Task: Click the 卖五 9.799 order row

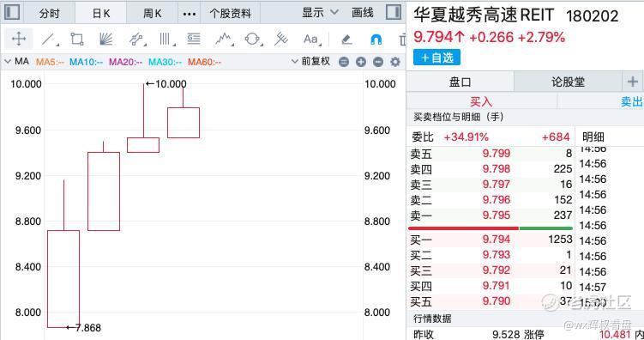Action: point(491,154)
